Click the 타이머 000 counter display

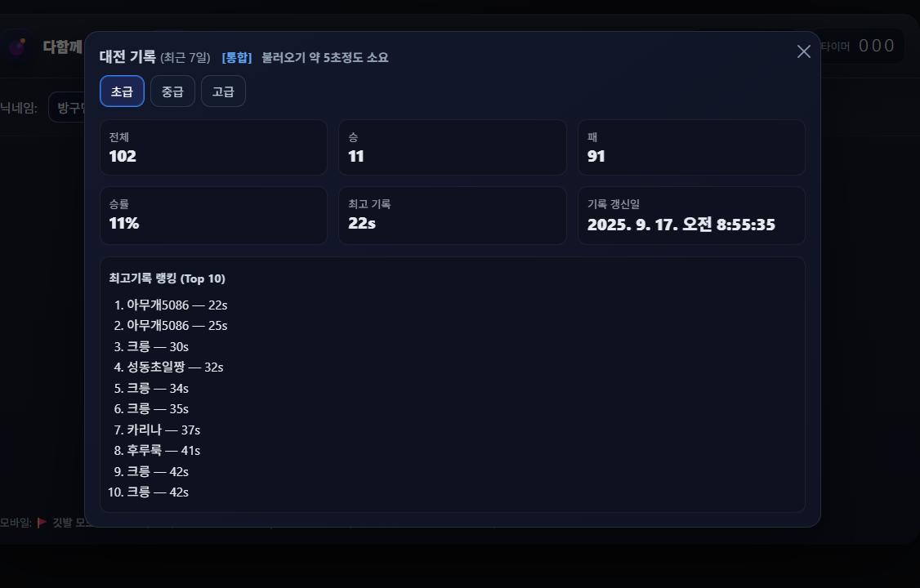(862, 46)
